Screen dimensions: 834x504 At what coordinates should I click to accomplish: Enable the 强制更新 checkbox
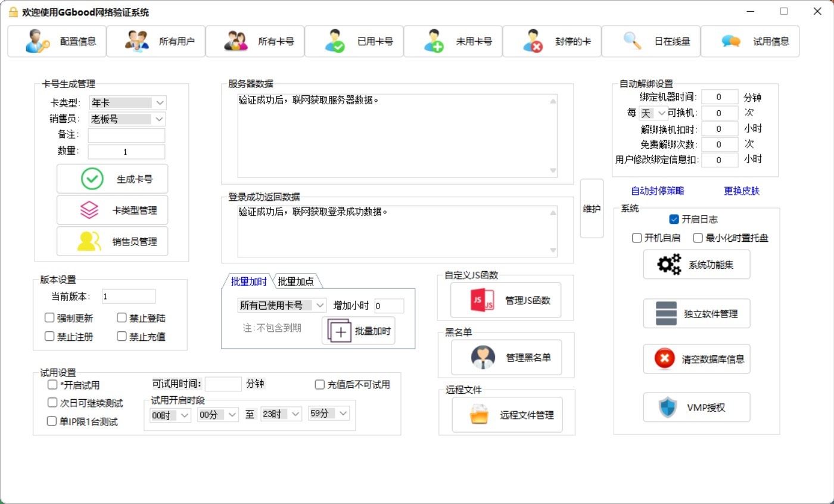click(50, 318)
